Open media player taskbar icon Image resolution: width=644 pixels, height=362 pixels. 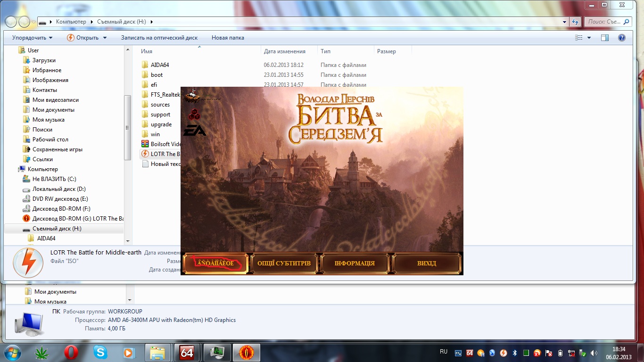pyautogui.click(x=128, y=352)
